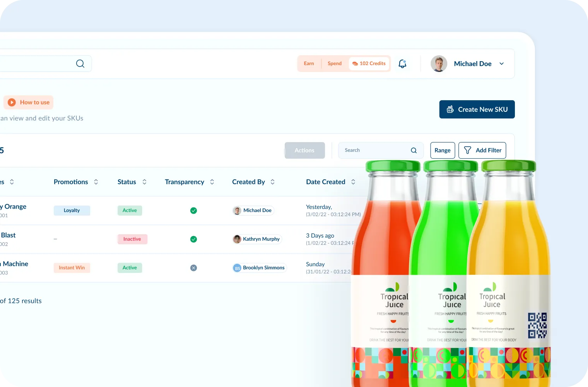Click the 3 Days ago date cell
The height and width of the screenshot is (387, 588).
tap(330, 239)
